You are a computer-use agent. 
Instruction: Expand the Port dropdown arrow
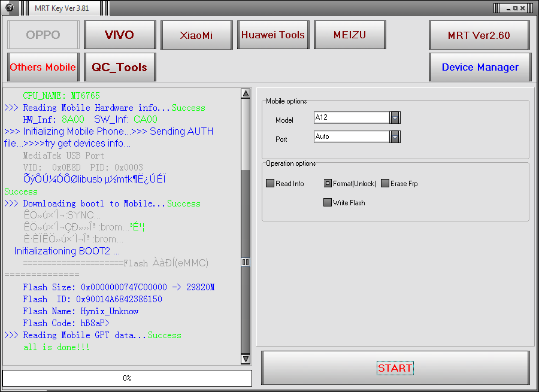click(x=395, y=137)
